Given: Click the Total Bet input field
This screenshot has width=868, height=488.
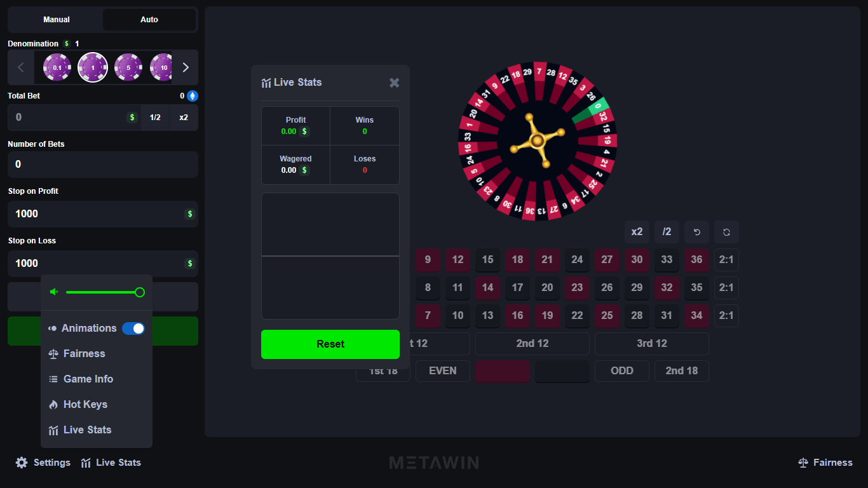Looking at the screenshot, I should 67,118.
